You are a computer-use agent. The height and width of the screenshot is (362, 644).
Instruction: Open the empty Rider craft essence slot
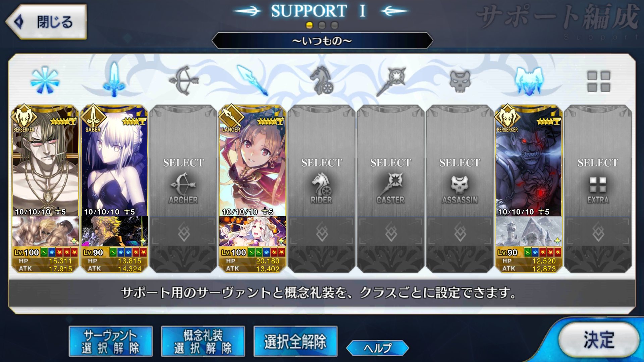[x=322, y=232]
